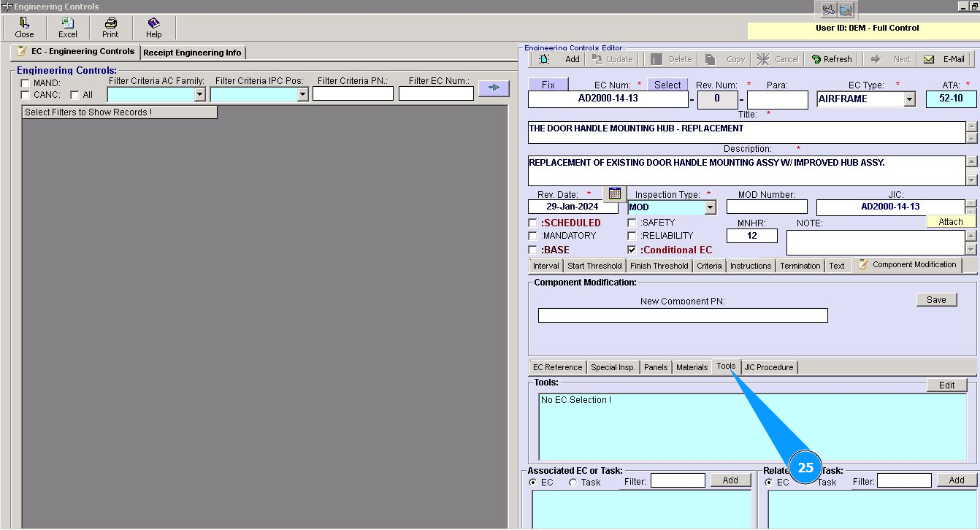
Task: Select the Component Modification tab
Action: point(908,265)
